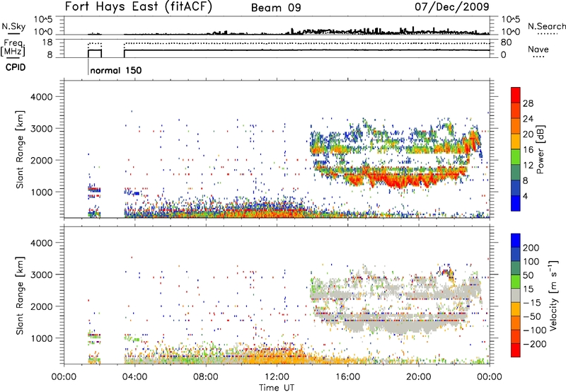Click the "CPID" row label
The width and height of the screenshot is (566, 392).
[x=16, y=67]
